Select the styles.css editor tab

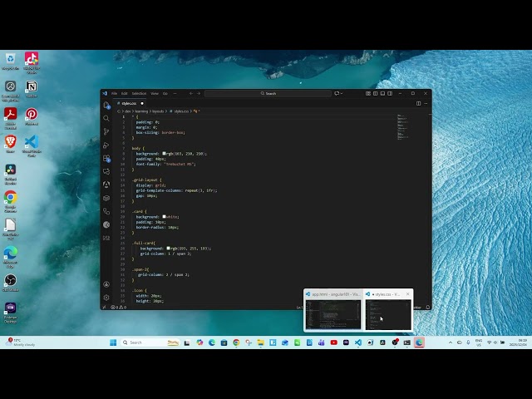131,103
